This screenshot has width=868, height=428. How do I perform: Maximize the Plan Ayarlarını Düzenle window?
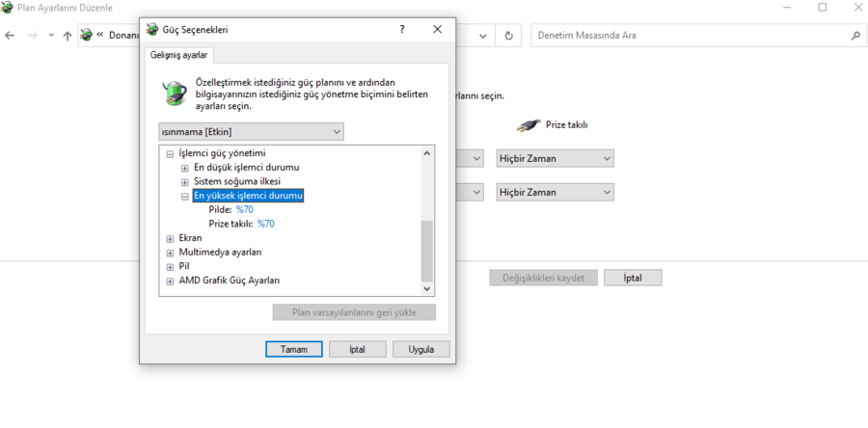(x=823, y=7)
